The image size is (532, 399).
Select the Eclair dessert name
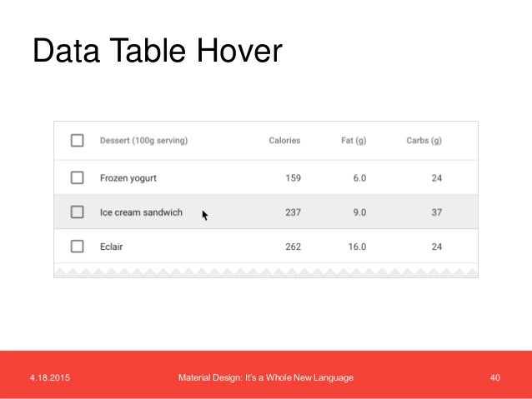(x=111, y=247)
